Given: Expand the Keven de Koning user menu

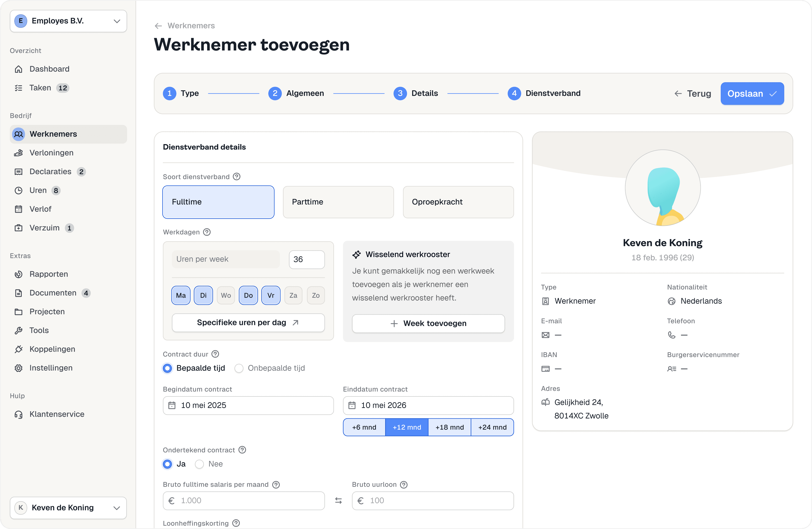Looking at the screenshot, I should pyautogui.click(x=68, y=507).
